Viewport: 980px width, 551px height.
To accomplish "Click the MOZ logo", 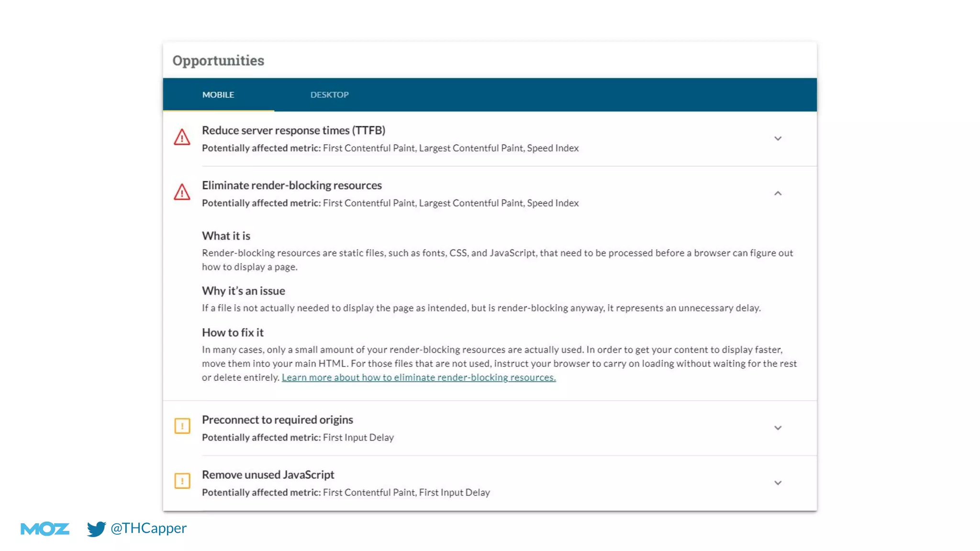I will click(45, 529).
